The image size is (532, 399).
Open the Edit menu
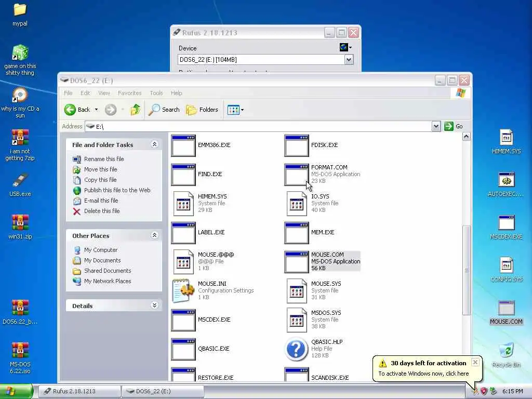(x=85, y=93)
